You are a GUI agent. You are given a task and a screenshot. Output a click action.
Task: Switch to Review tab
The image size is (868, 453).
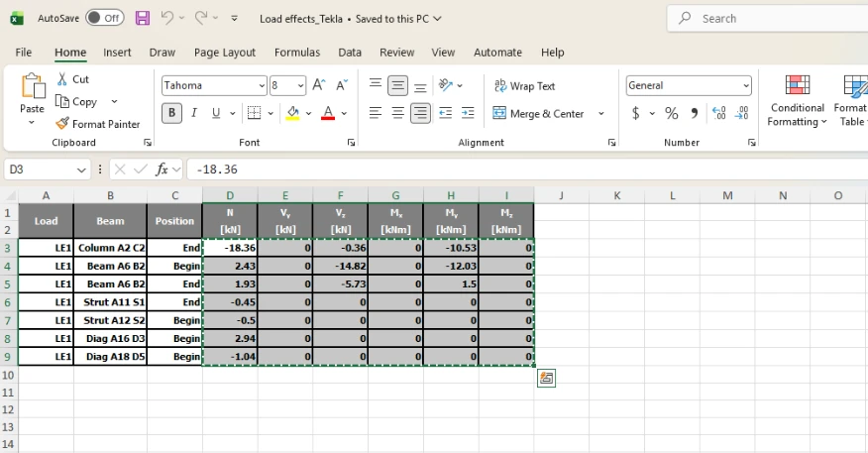pyautogui.click(x=397, y=53)
